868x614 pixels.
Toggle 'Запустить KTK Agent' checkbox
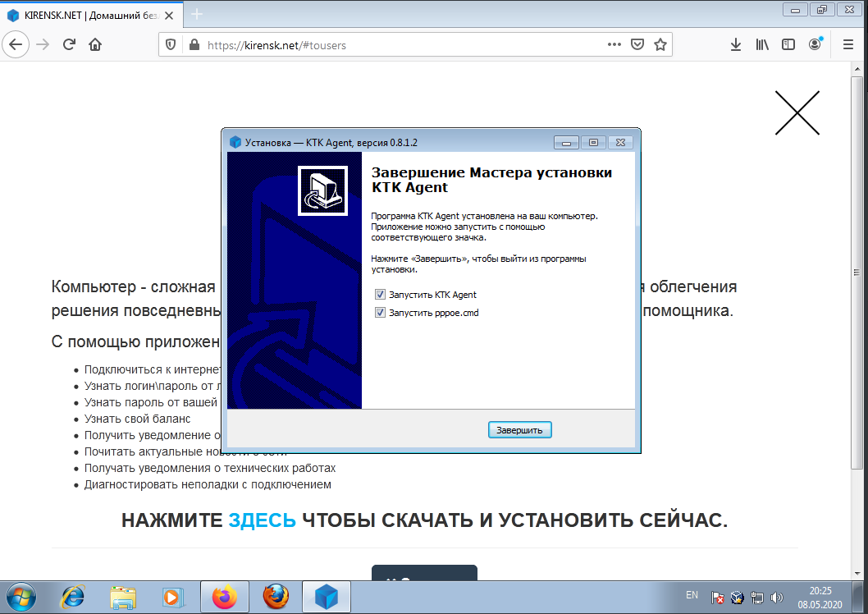pyautogui.click(x=380, y=295)
